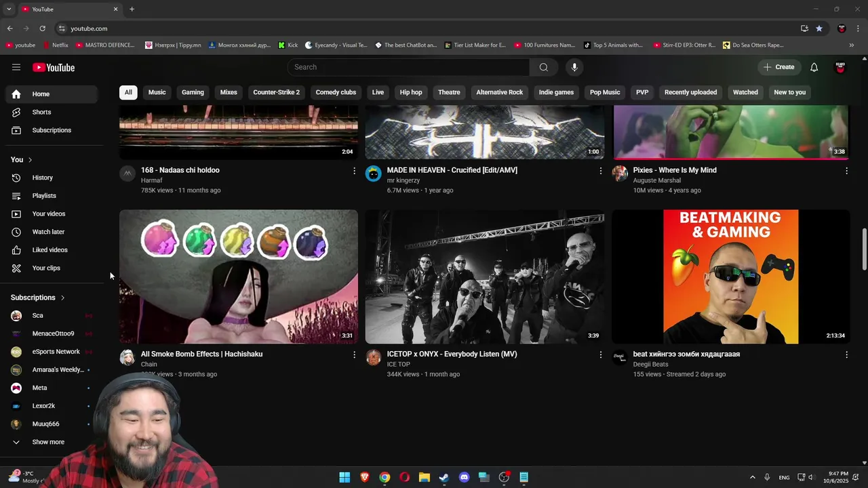Click the mr kingerzy channel avatar
Screen dimensions: 868x488
(374, 174)
